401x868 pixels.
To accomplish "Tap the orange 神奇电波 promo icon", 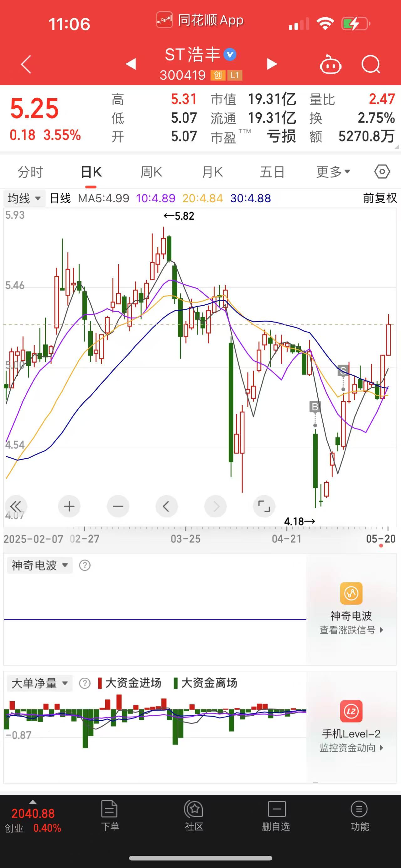I will click(x=351, y=593).
